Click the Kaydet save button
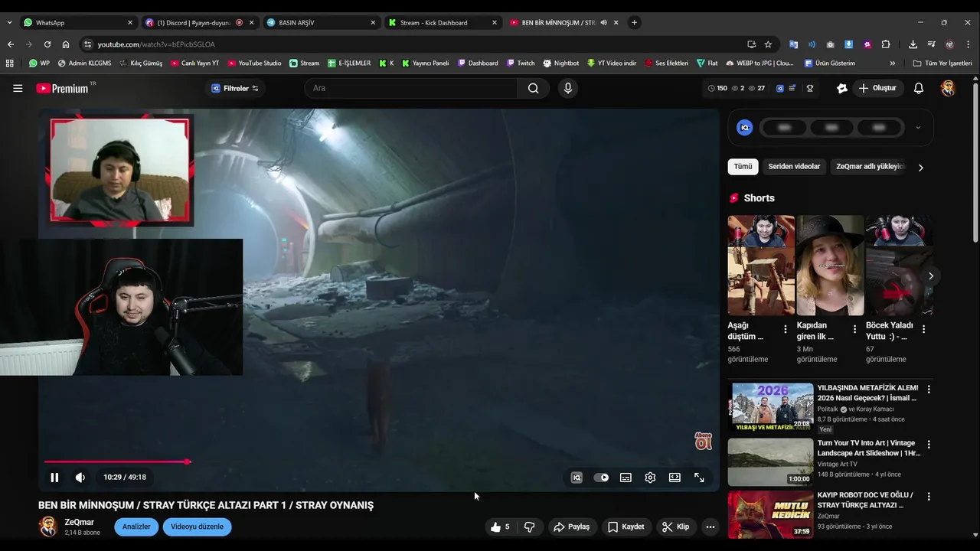 pos(626,527)
